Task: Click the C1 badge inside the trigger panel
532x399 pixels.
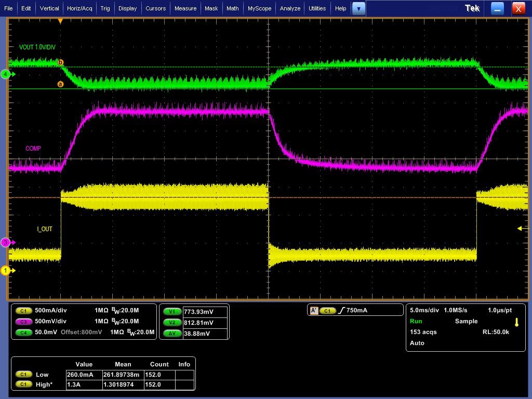Action: 327,310
